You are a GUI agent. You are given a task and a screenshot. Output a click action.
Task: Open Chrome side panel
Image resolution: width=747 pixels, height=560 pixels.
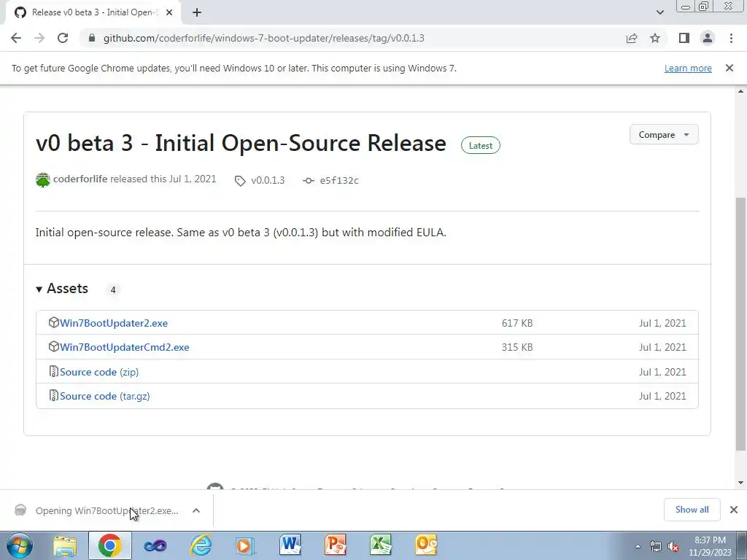point(684,38)
